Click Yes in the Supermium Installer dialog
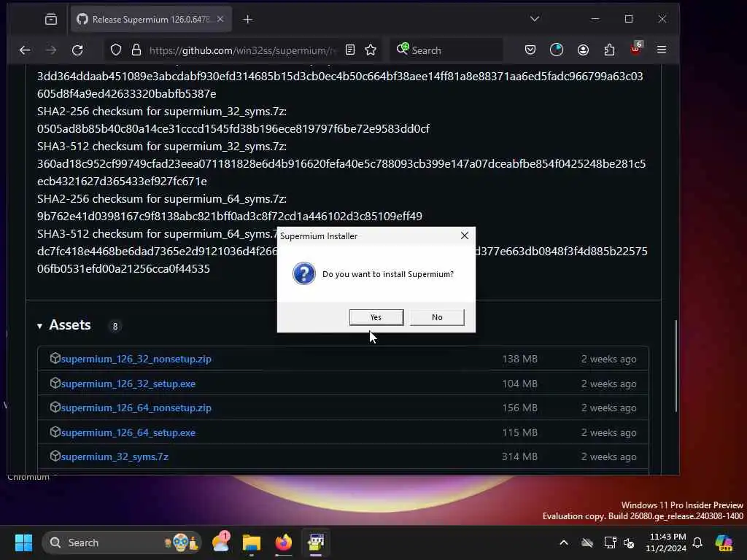This screenshot has height=560, width=747. point(376,317)
